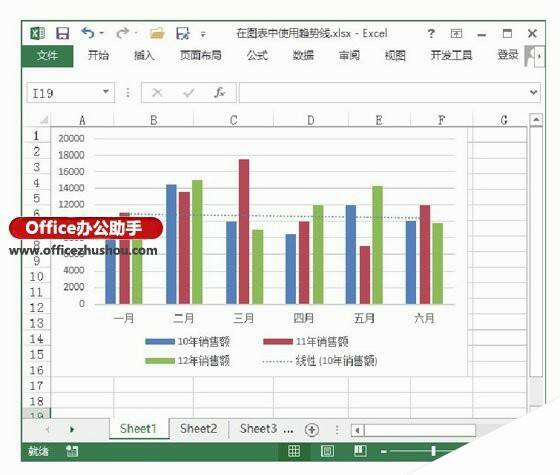This screenshot has height=475, width=560.
Task: Switch to the 插入 ribbon tab
Action: (x=144, y=55)
